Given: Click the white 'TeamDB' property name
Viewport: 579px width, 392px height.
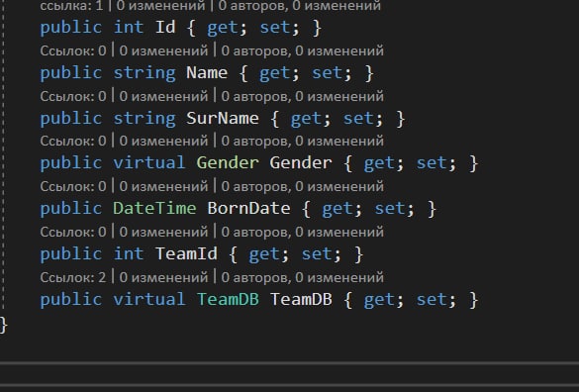Looking at the screenshot, I should pos(301,299).
